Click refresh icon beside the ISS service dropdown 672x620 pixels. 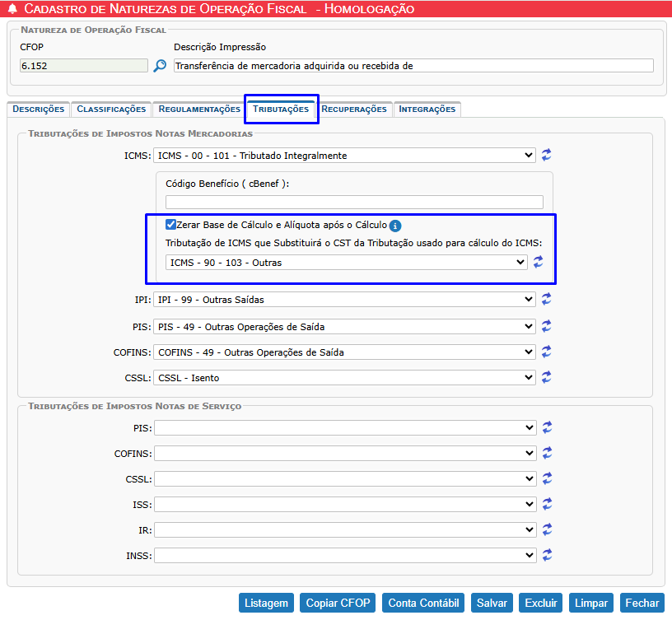point(546,504)
